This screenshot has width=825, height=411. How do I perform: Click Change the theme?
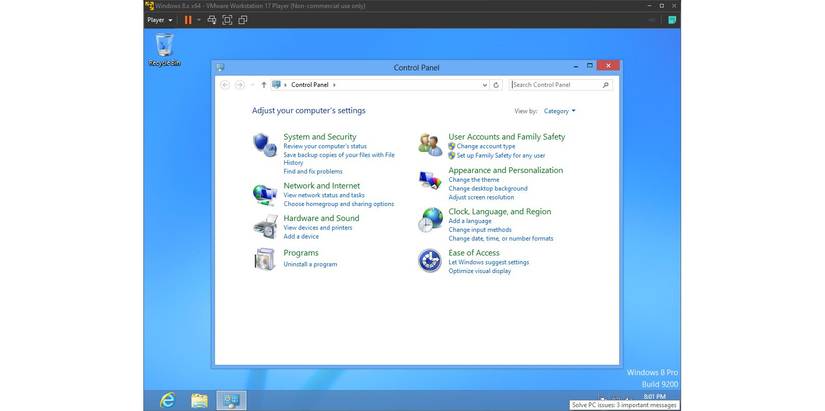[x=474, y=180]
